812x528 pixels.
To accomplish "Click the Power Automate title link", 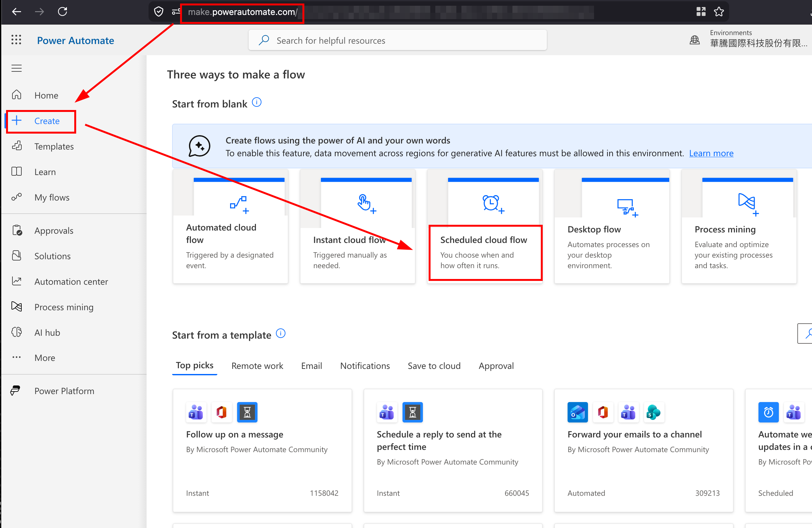I will coord(76,40).
